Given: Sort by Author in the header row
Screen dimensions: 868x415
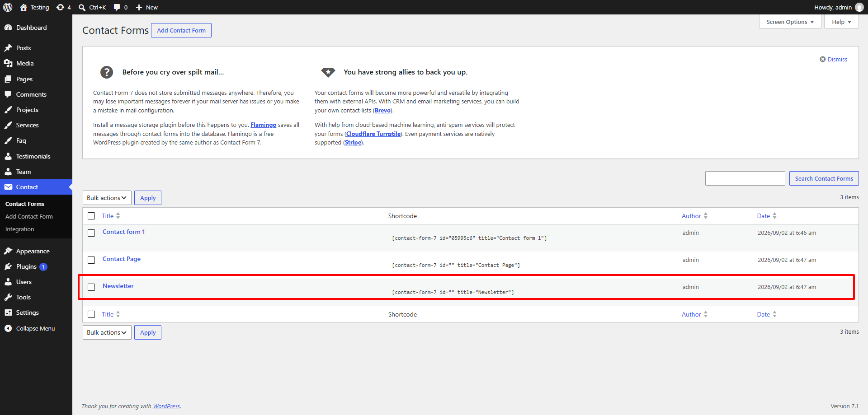Looking at the screenshot, I should (x=694, y=216).
